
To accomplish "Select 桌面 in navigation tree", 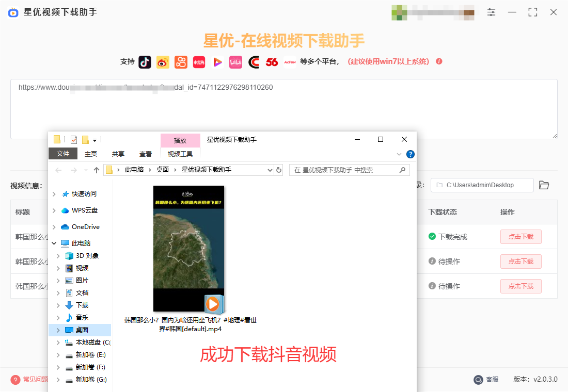I will click(x=80, y=330).
